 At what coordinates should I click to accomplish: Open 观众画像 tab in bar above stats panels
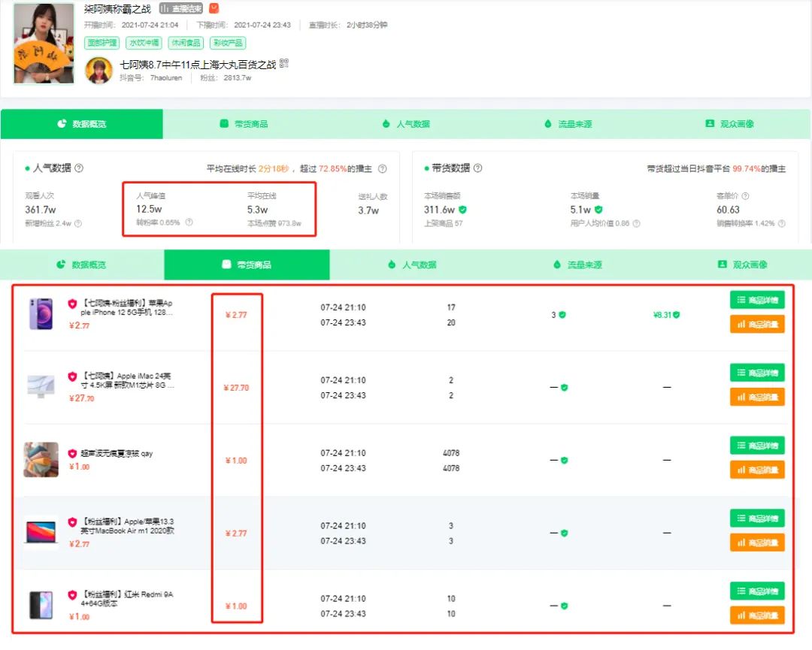tap(729, 124)
